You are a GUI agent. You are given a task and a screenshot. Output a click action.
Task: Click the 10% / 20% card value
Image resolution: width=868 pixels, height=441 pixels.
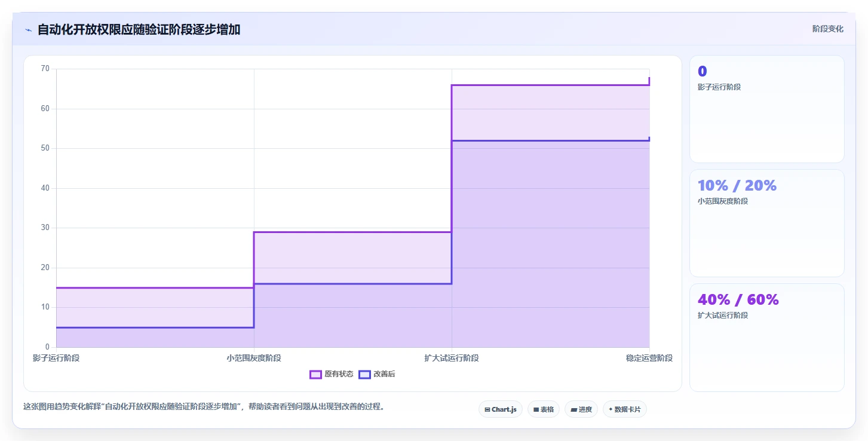point(737,186)
